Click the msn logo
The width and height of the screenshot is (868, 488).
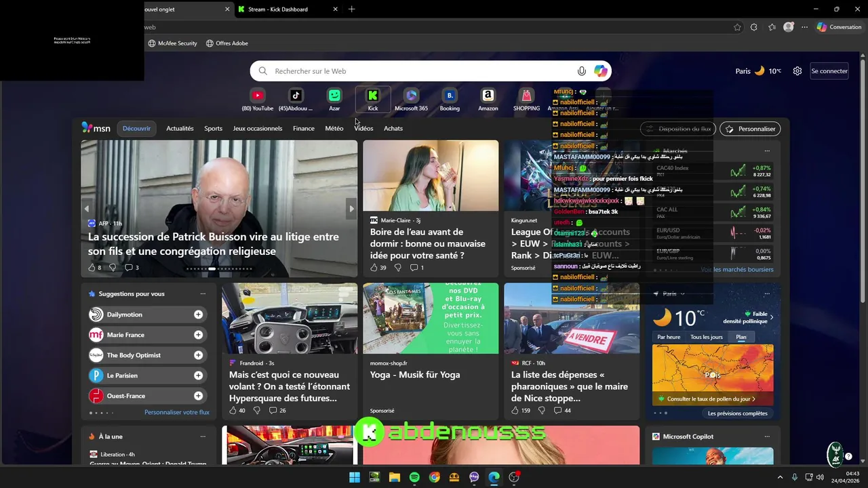[x=96, y=128]
